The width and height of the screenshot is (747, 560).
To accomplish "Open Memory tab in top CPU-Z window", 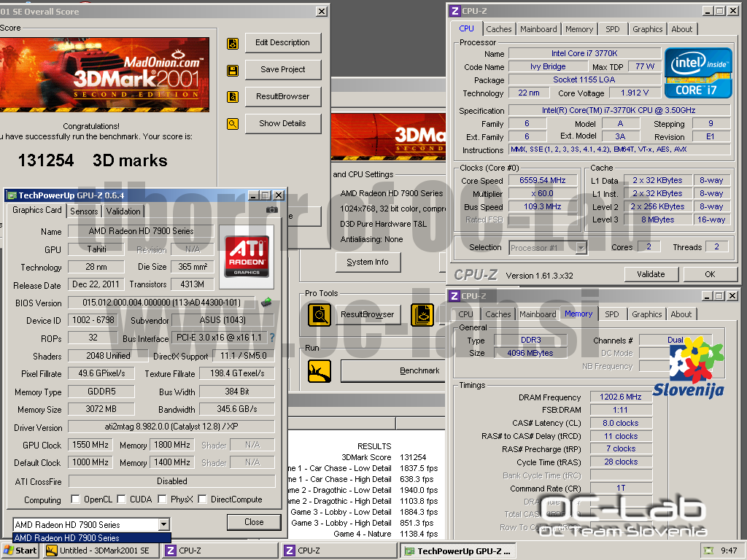I will (579, 29).
